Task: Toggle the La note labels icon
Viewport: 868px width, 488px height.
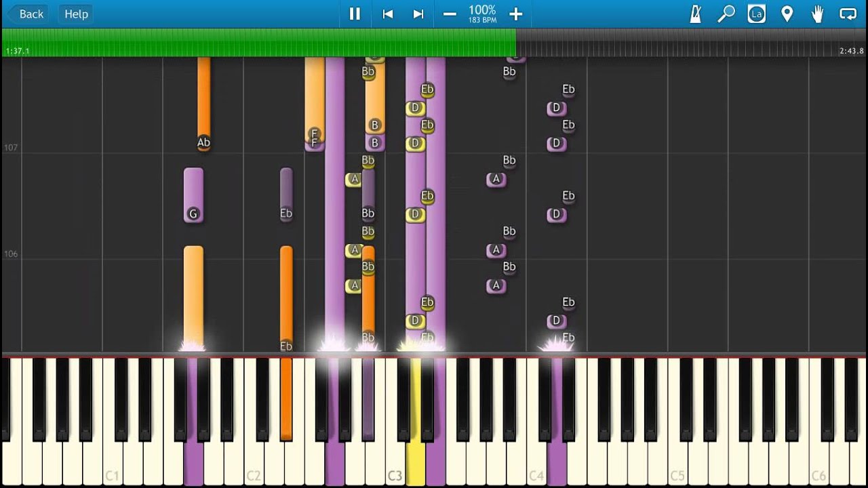Action: (x=757, y=14)
